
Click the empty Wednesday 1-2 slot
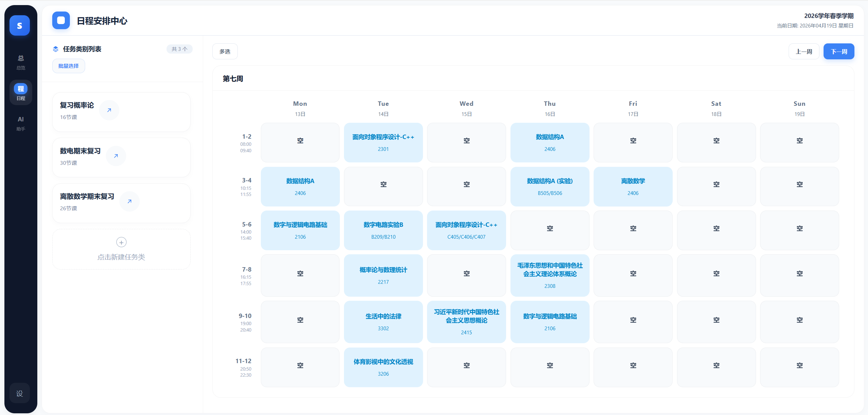pyautogui.click(x=466, y=142)
